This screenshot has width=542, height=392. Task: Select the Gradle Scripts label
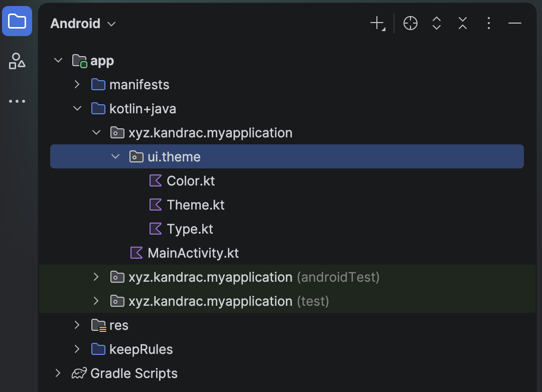pos(134,373)
